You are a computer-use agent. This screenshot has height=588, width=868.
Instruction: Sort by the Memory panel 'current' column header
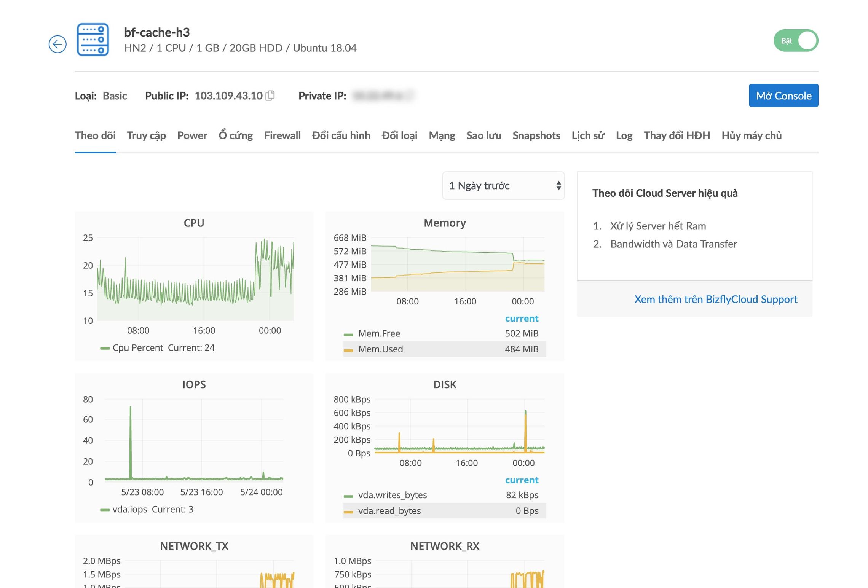click(x=522, y=318)
